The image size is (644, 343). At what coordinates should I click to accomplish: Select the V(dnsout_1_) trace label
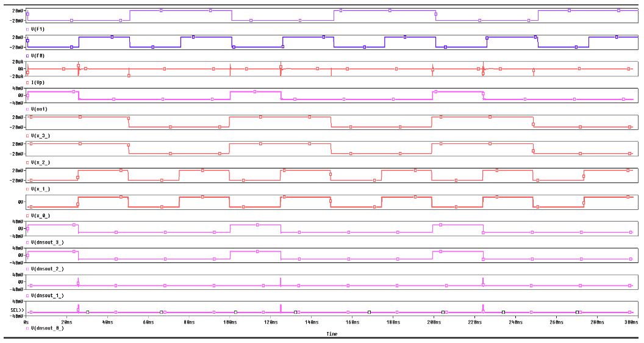[48, 295]
